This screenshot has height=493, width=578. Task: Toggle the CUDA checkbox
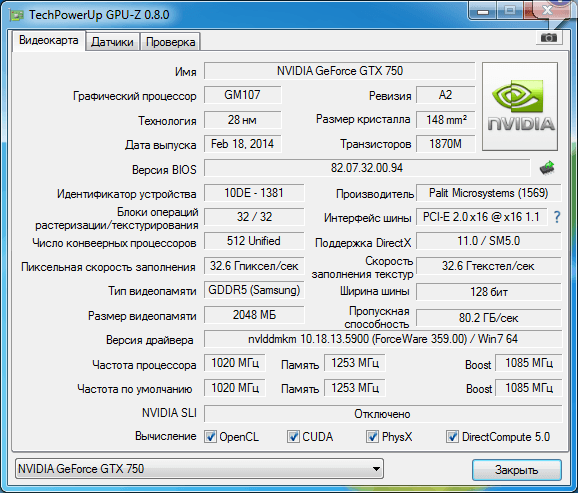pyautogui.click(x=293, y=437)
